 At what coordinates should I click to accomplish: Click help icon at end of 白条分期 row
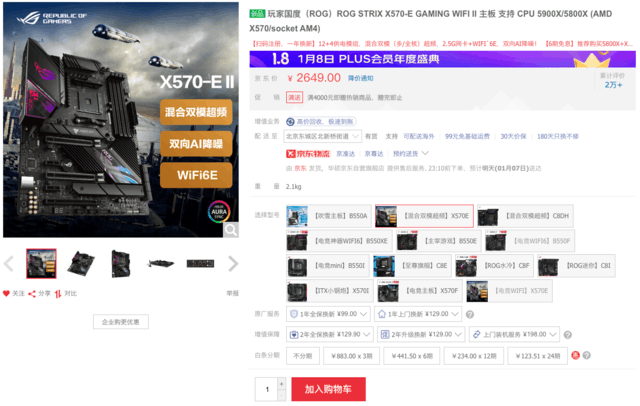coord(587,355)
